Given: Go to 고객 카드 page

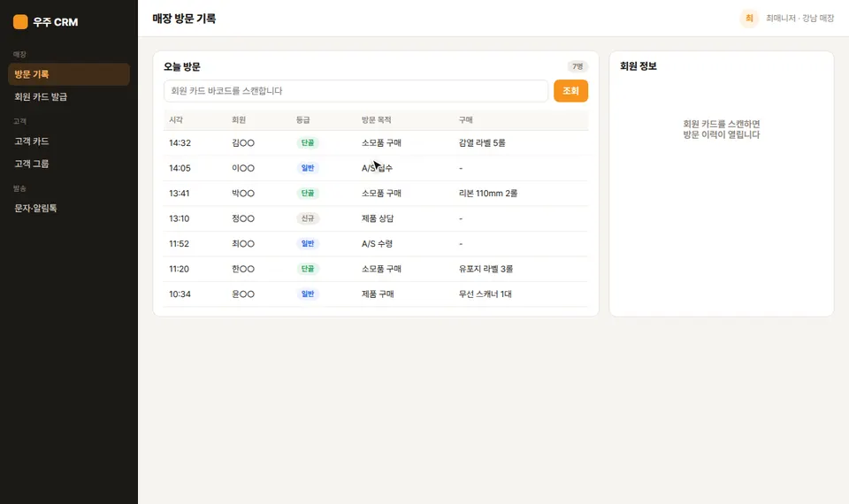Looking at the screenshot, I should (69, 141).
